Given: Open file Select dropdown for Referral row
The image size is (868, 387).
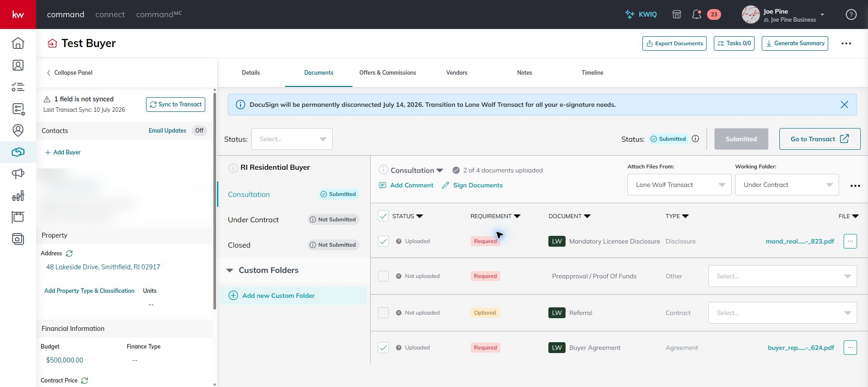Looking at the screenshot, I should click(783, 313).
